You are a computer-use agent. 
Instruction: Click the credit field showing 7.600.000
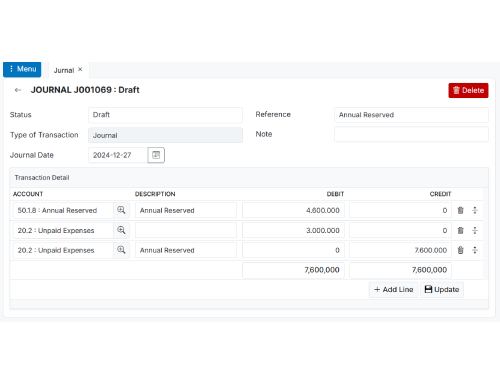tap(400, 250)
